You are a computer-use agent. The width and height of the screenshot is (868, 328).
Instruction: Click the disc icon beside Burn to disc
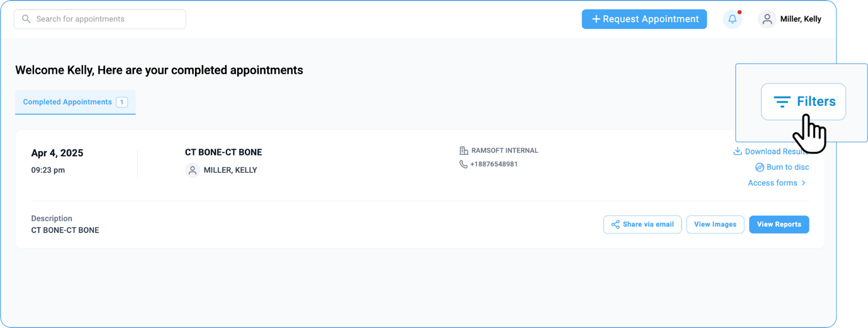(759, 167)
